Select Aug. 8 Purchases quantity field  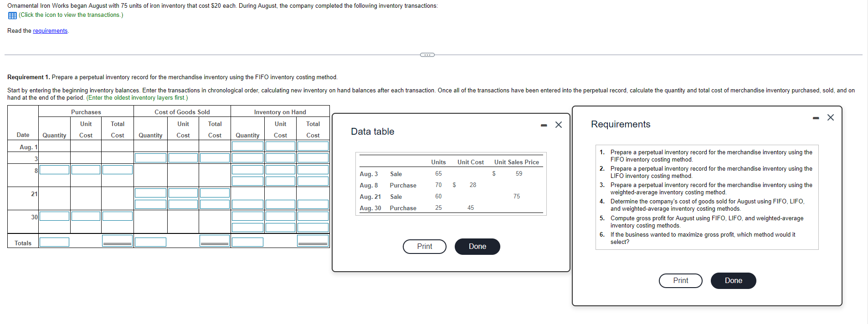coord(54,170)
